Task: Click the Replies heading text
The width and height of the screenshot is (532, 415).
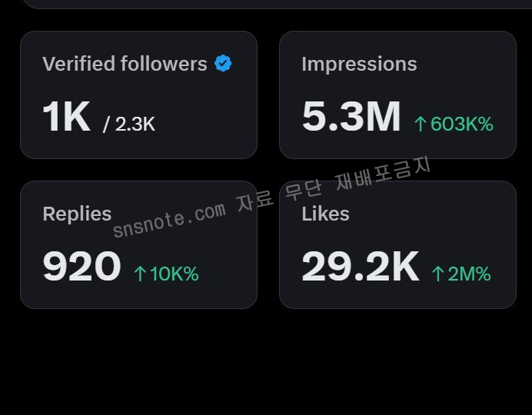Action: click(77, 214)
